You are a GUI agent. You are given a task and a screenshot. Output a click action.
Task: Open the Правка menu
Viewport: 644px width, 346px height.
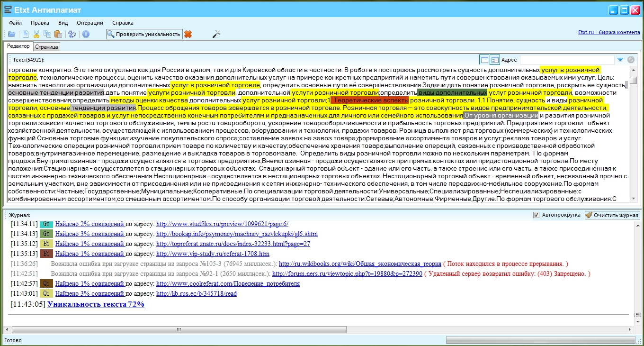tap(40, 23)
